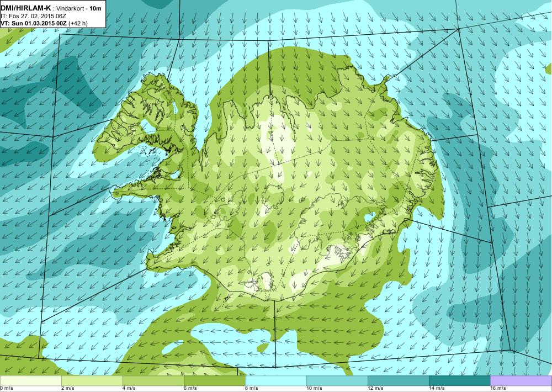Screen dimensions: 552x392
Task: Click the darkest green 6–8 m/s legend swatch
Action: pos(214,381)
